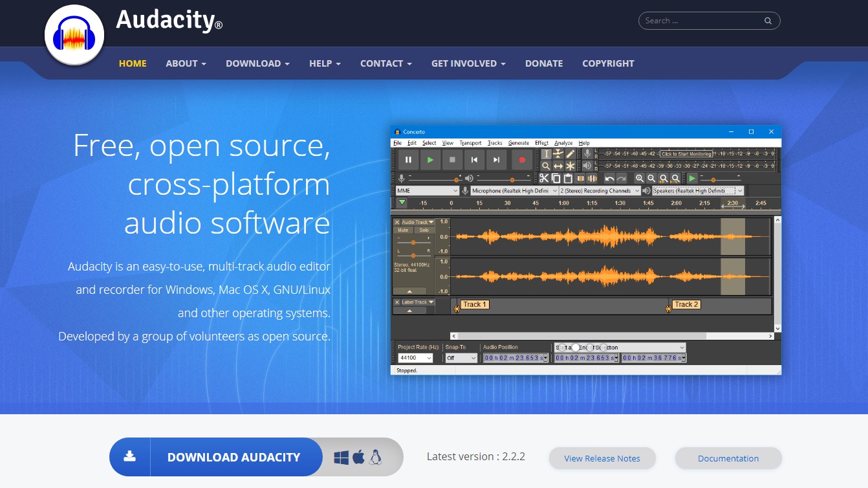Open the Project Rate 44100 dropdown
This screenshot has width=868, height=488.
tap(415, 358)
